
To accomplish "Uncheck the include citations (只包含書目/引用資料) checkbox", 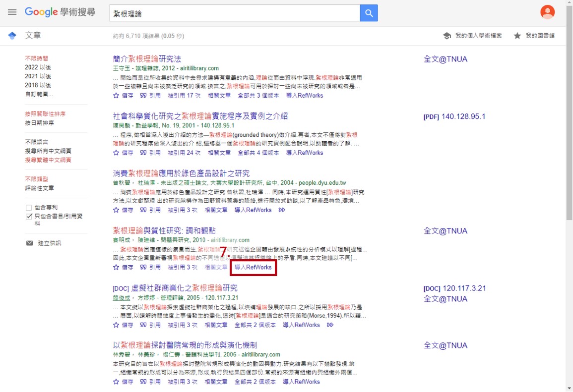I will click(x=29, y=217).
